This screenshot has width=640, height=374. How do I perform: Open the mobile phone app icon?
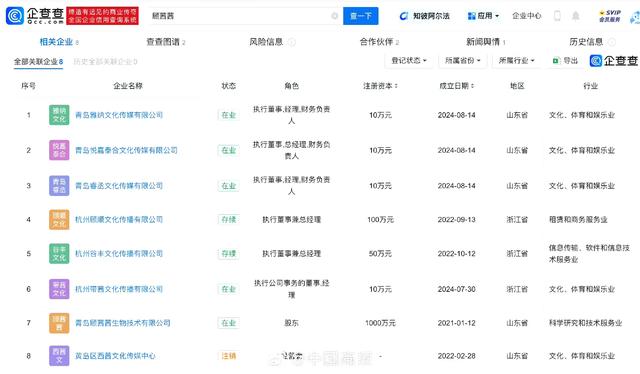[x=557, y=16]
